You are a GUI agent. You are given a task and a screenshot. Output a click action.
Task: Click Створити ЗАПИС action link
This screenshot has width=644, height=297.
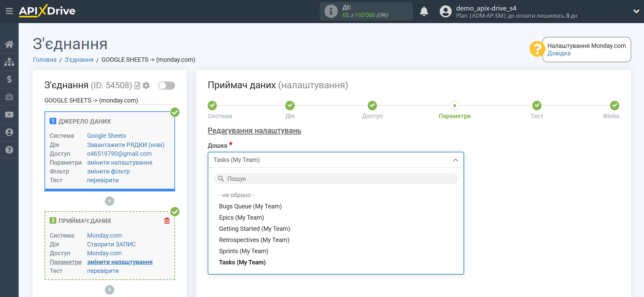[x=111, y=244]
